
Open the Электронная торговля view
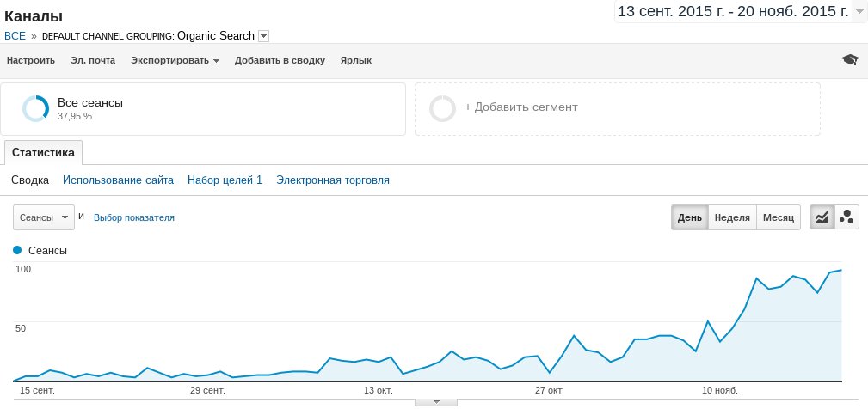click(x=332, y=180)
